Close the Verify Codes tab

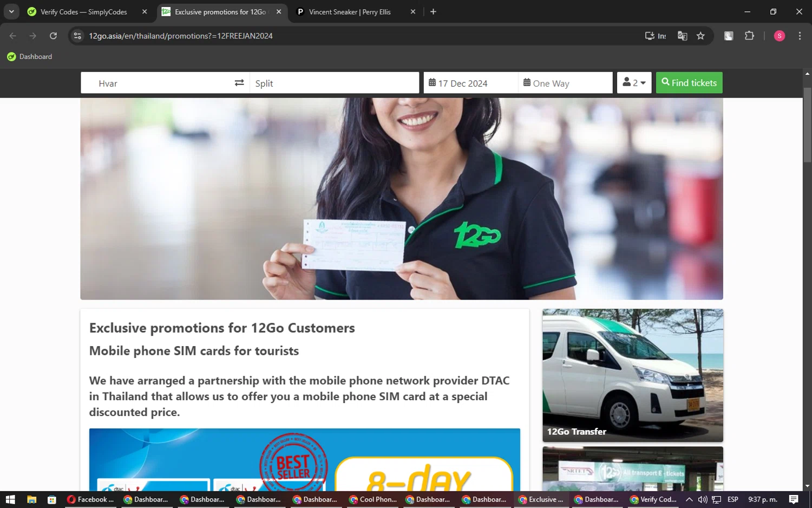(145, 12)
